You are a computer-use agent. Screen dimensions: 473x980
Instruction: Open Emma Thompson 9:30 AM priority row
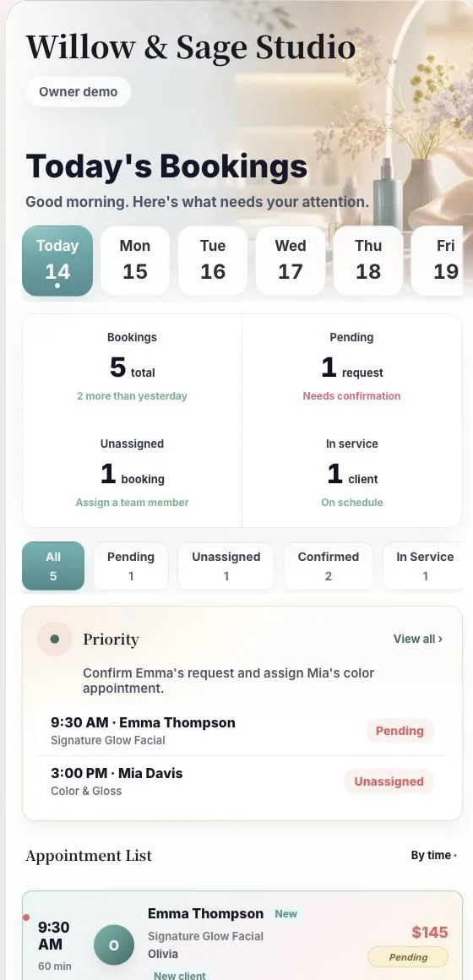pyautogui.click(x=242, y=731)
